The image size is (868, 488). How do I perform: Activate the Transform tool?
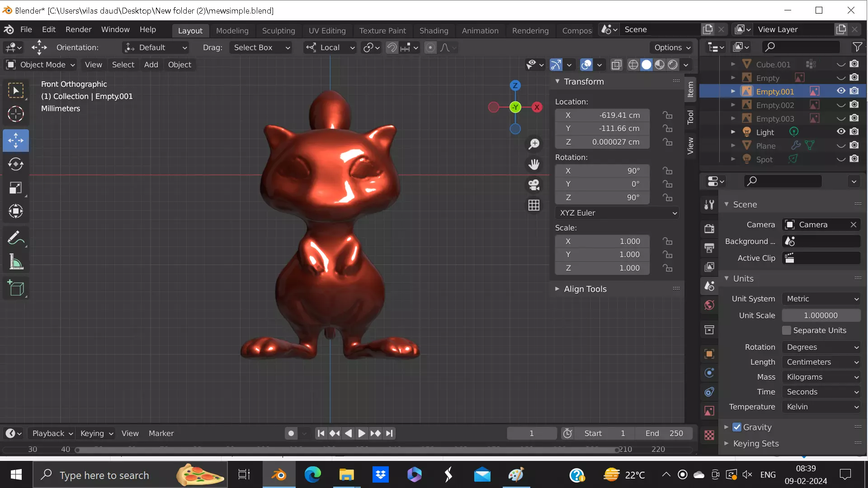[x=16, y=211]
